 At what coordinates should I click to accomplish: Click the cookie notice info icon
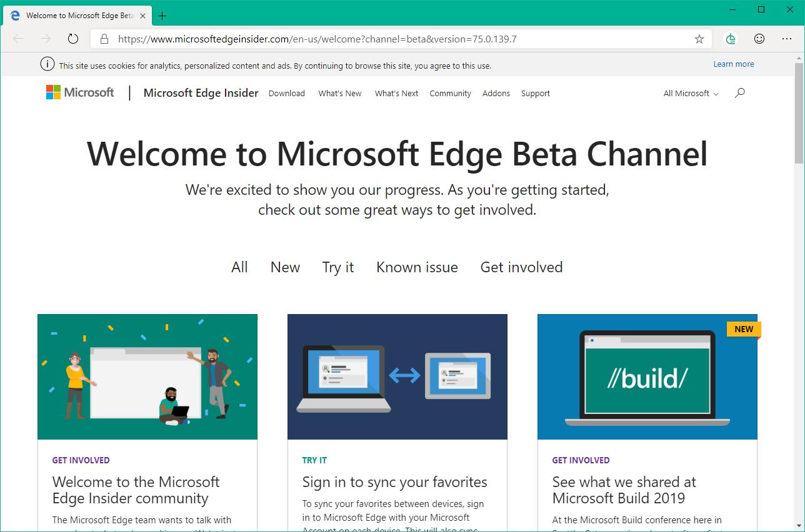(47, 64)
